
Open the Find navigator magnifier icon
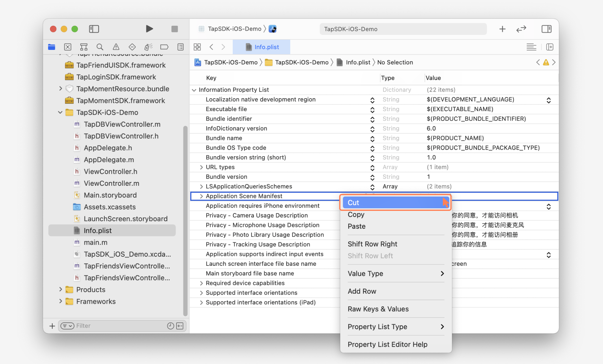[x=100, y=47]
